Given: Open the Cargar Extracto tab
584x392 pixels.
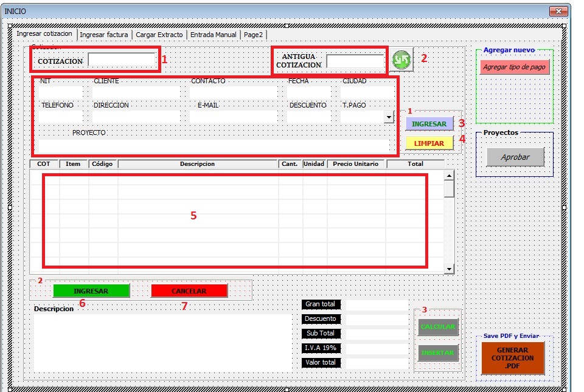Looking at the screenshot, I should [159, 35].
